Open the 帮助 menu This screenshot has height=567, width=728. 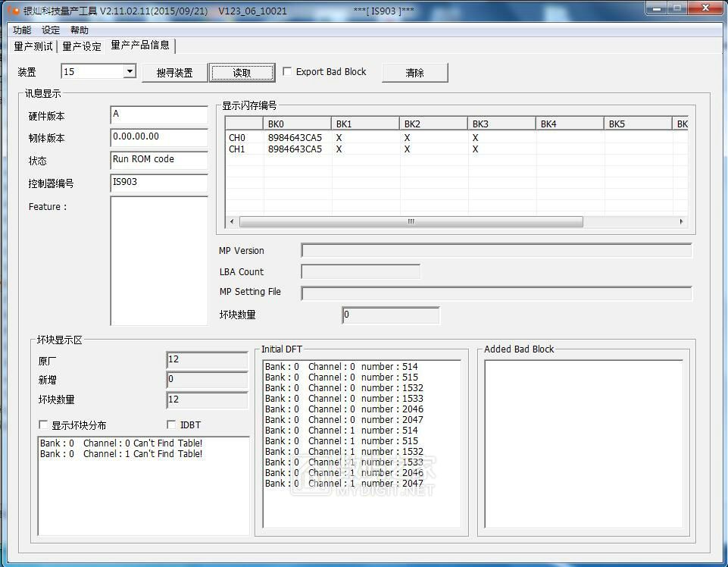80,30
